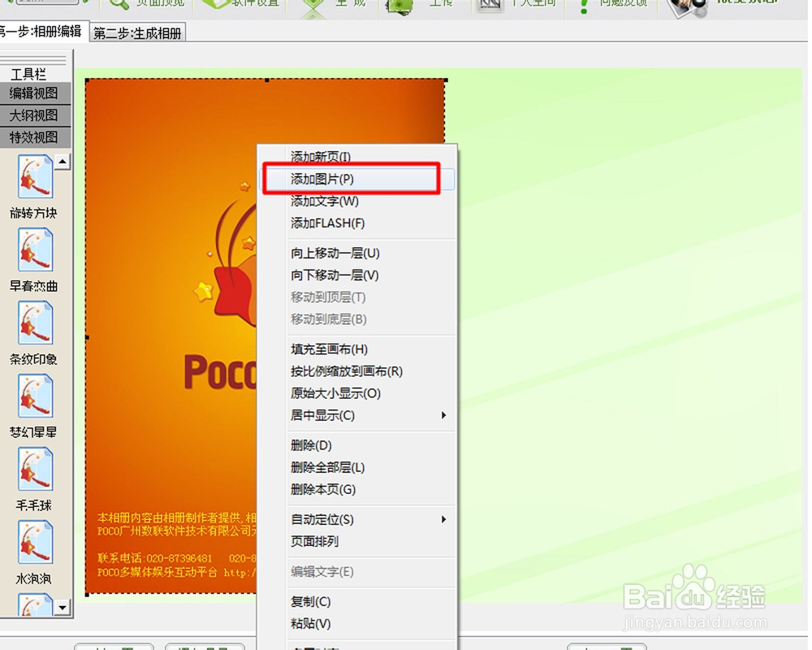The height and width of the screenshot is (650, 812).
Task: Select 向下移动一层(V) menu entry
Action: pyautogui.click(x=357, y=275)
